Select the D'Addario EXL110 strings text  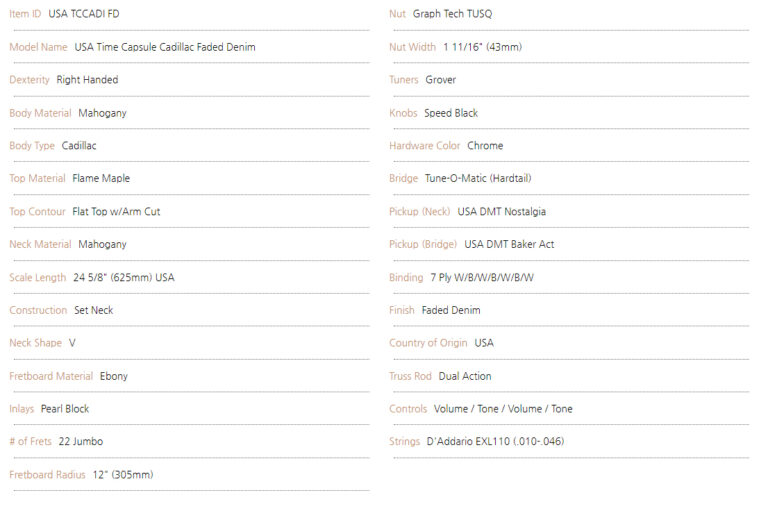pyautogui.click(x=495, y=441)
